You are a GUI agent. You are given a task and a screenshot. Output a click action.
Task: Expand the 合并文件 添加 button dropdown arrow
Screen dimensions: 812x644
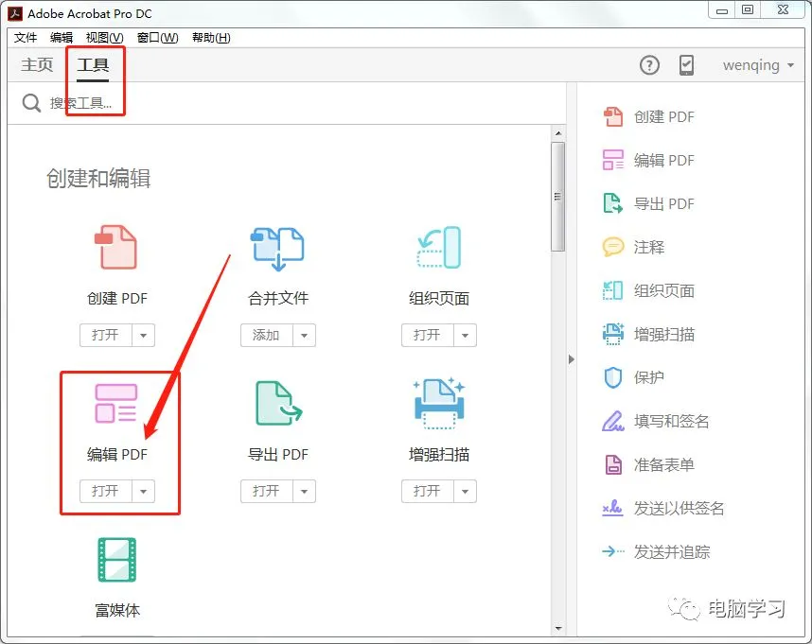pos(305,335)
